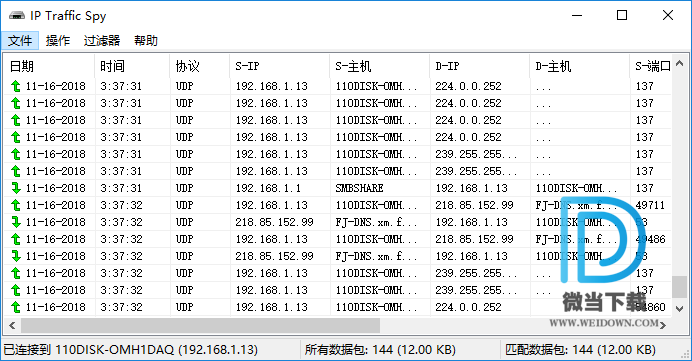Image resolution: width=692 pixels, height=361 pixels.
Task: Click the green down arrow on the SMBSHARE row
Action: pos(16,188)
